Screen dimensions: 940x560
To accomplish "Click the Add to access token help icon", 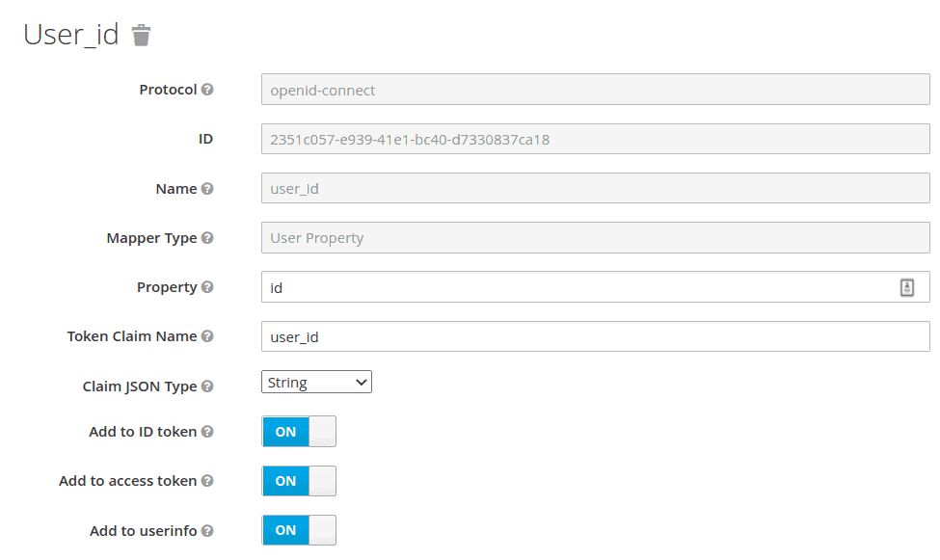I will click(206, 481).
